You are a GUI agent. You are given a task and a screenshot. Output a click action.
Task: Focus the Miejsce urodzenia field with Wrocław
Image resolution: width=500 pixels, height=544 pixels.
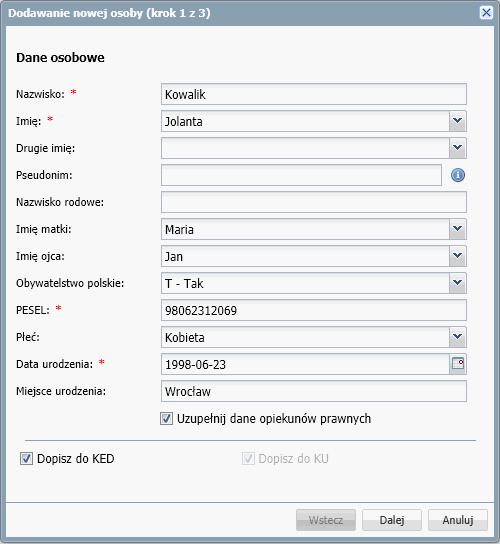coord(314,391)
